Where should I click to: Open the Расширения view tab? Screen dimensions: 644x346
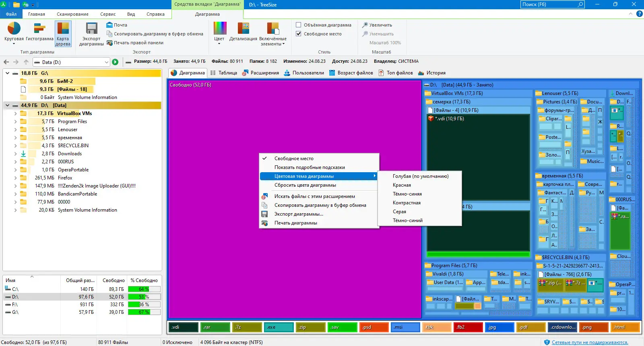tap(260, 73)
